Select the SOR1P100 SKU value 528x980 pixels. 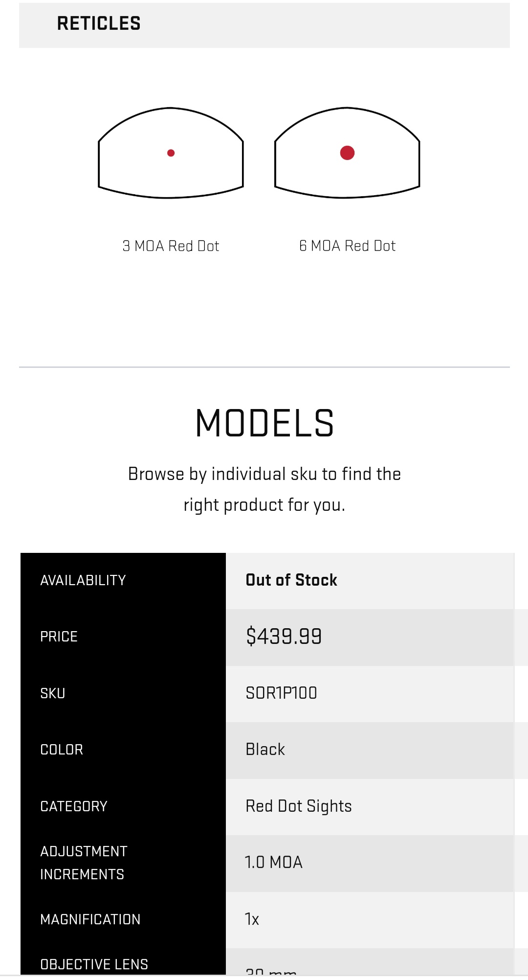pyautogui.click(x=281, y=693)
